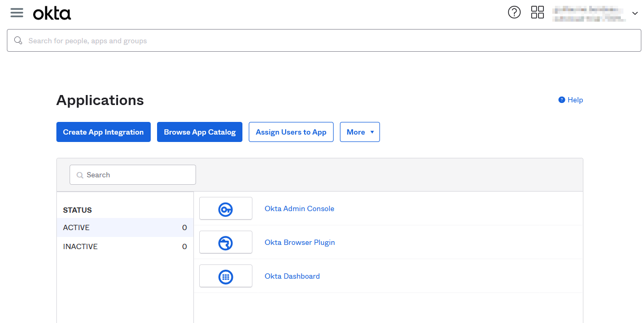Click Create App Integration
The height and width of the screenshot is (323, 644).
103,132
